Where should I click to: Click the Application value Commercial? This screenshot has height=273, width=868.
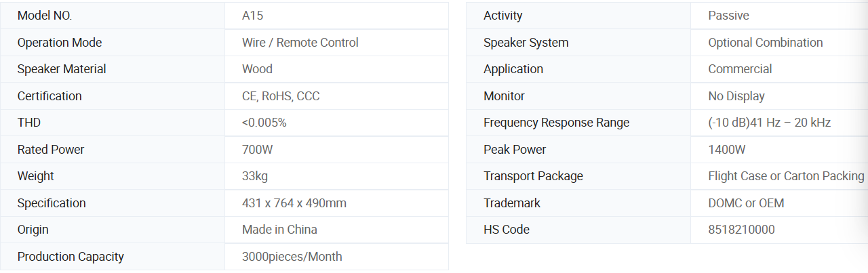[740, 69]
